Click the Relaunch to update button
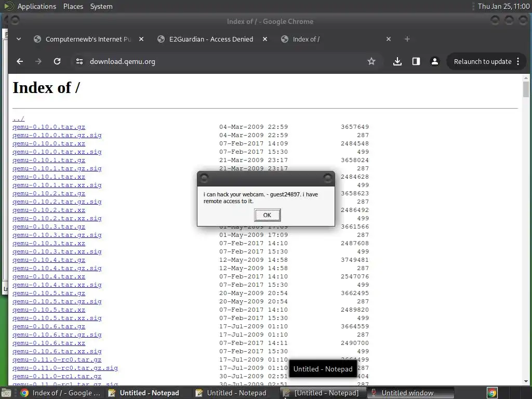The height and width of the screenshot is (399, 532). (483, 61)
